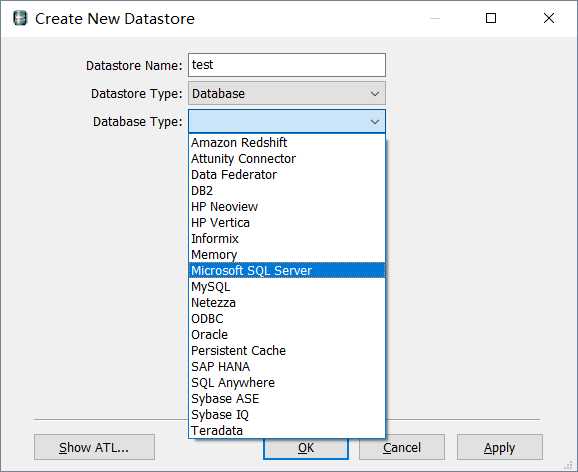Choose ODBC in the list

point(287,319)
